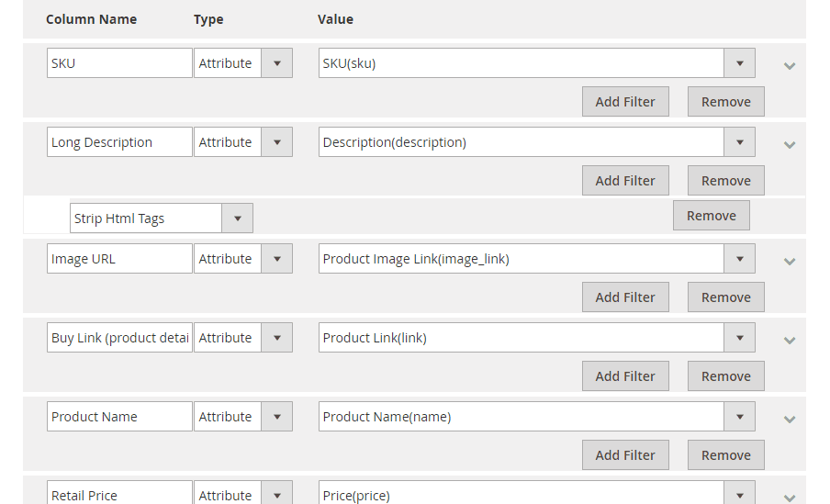Open the Price(price) value dropdown
The height and width of the screenshot is (504, 830).
click(536, 493)
